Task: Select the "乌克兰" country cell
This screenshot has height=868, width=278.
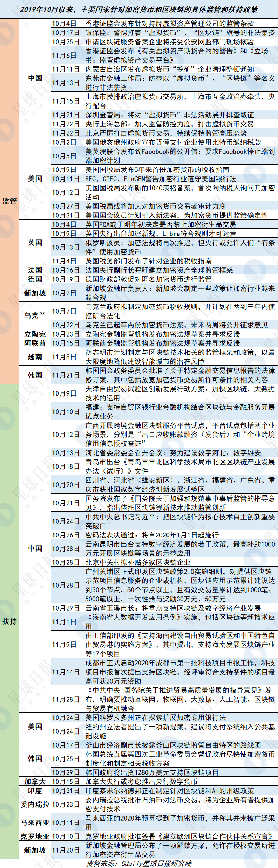Action: (35, 316)
